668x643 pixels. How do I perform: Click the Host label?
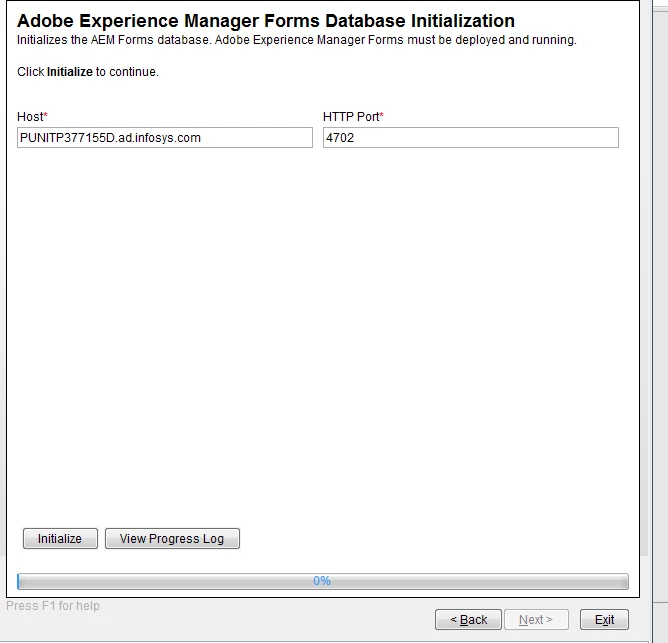[x=32, y=117]
